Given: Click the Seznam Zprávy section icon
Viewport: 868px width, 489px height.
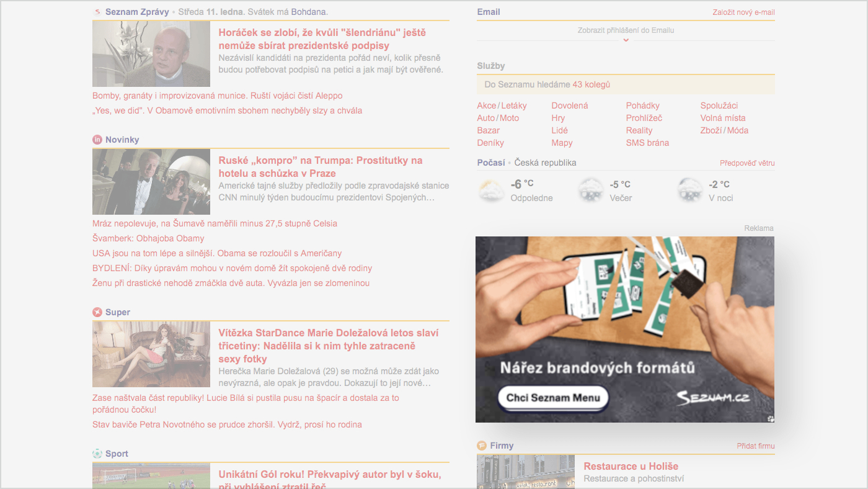Looking at the screenshot, I should (97, 12).
